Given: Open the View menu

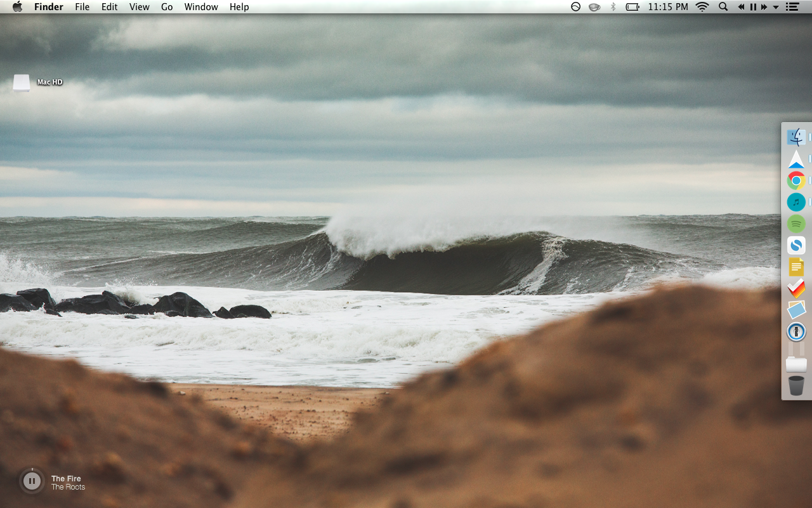Looking at the screenshot, I should tap(140, 7).
